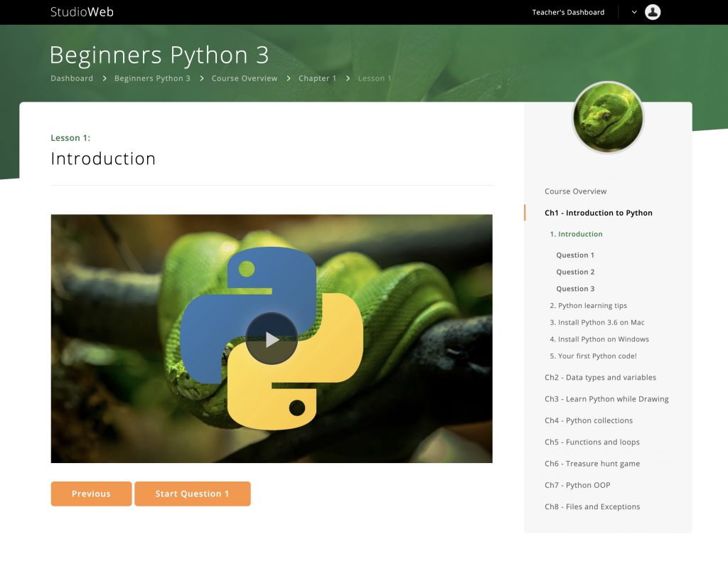The width and height of the screenshot is (728, 574).
Task: Expand Ch5 - Functions and loops
Action: (x=592, y=442)
